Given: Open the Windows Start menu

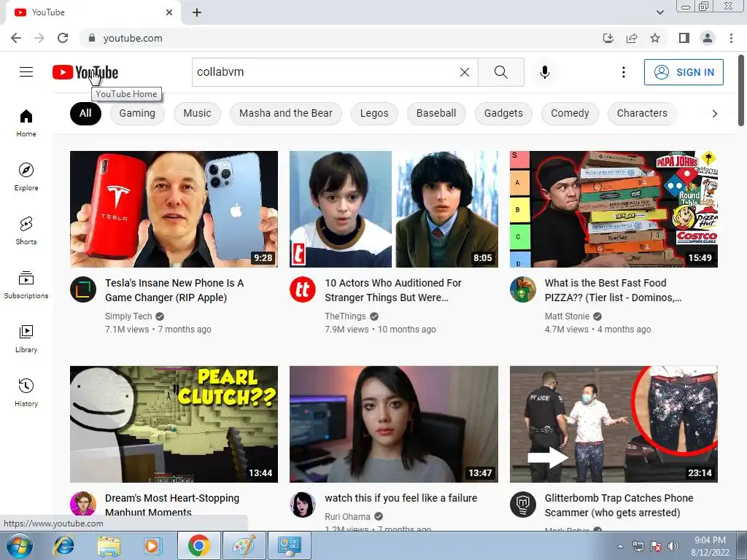Looking at the screenshot, I should tap(20, 545).
